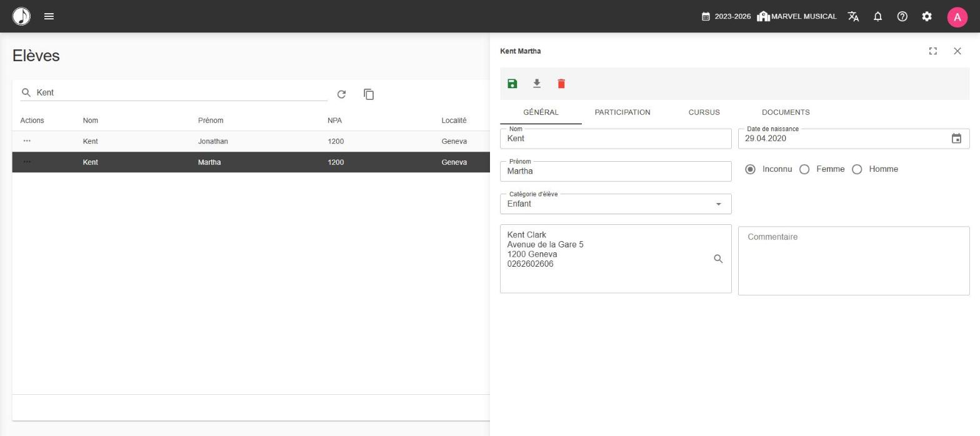Select the Homme gender radio button
The image size is (980, 436).
(x=857, y=169)
